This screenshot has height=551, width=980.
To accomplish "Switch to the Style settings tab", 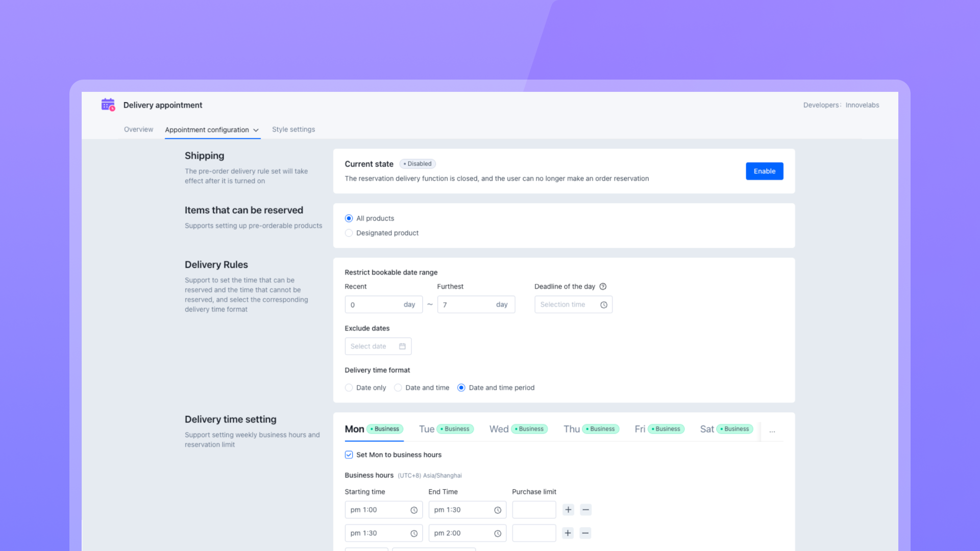I will 293,130.
